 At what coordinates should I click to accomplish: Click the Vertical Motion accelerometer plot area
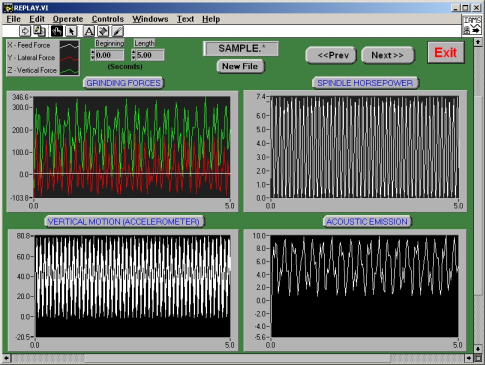[x=132, y=286]
